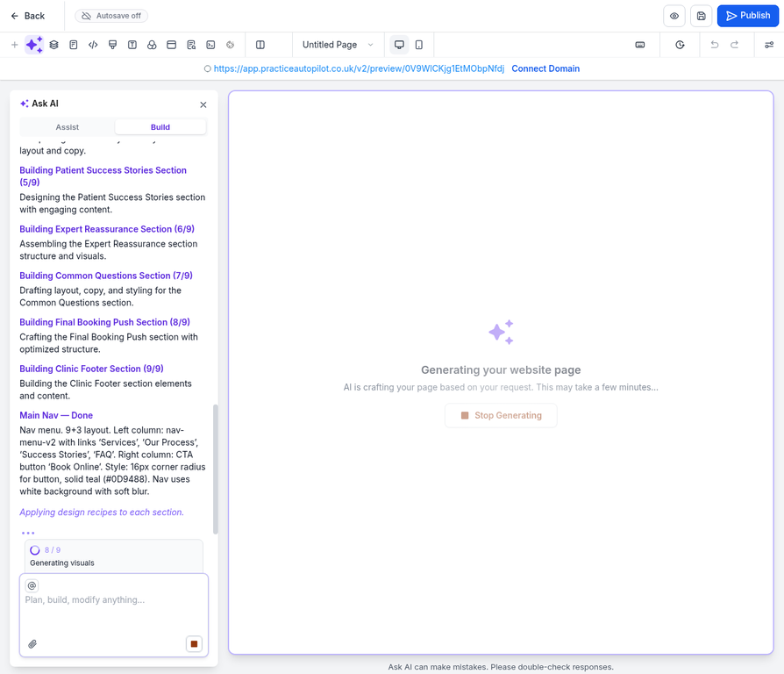Screen dimensions: 784x674
Task: Switch to desktop preview mode
Action: click(400, 45)
